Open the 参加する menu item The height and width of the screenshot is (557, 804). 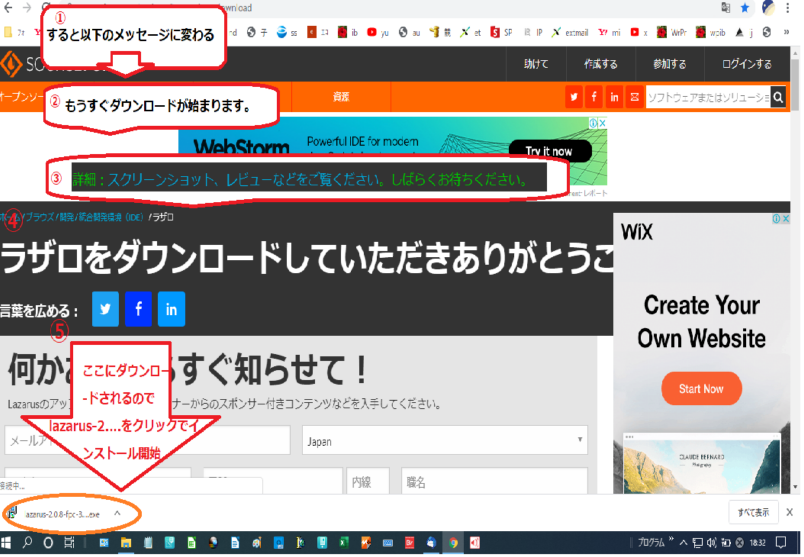(669, 64)
